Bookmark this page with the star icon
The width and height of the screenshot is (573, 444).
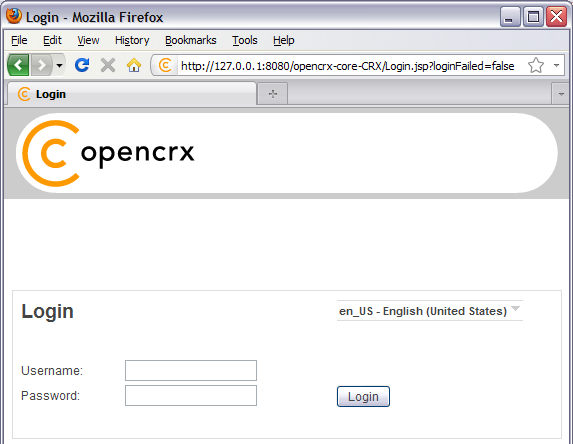point(536,66)
